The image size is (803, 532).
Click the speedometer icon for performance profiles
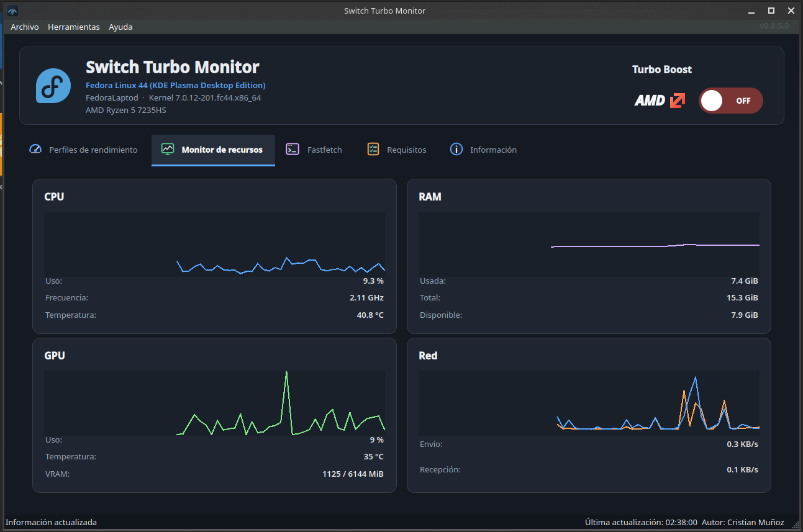35,150
